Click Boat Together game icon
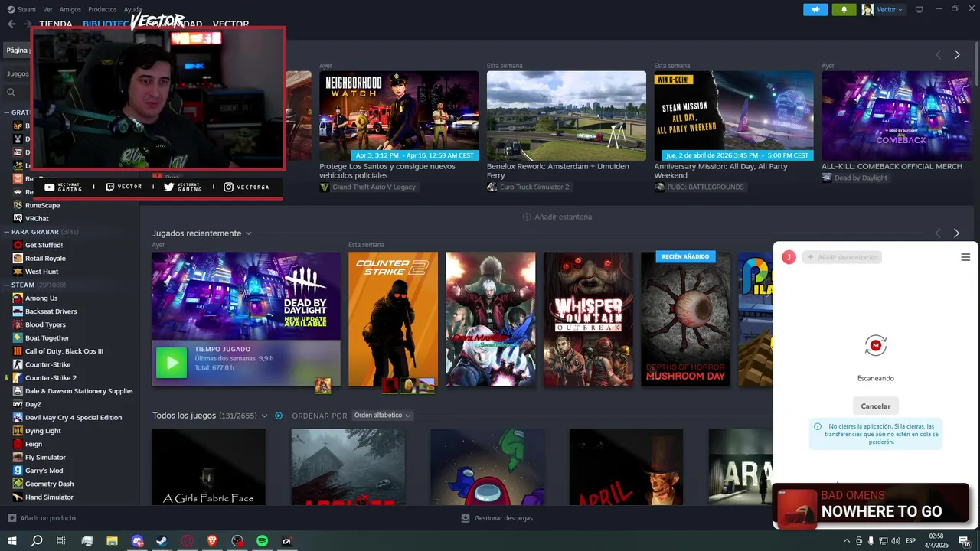Viewport: 980px width, 551px height. 18,338
